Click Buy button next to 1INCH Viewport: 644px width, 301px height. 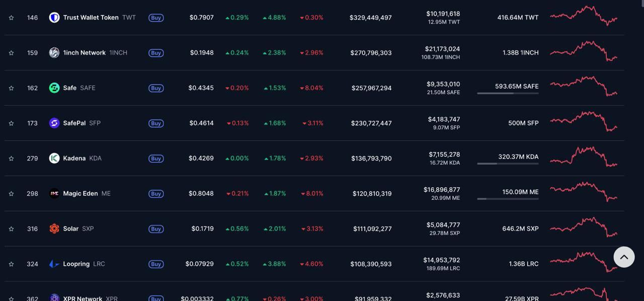point(156,53)
